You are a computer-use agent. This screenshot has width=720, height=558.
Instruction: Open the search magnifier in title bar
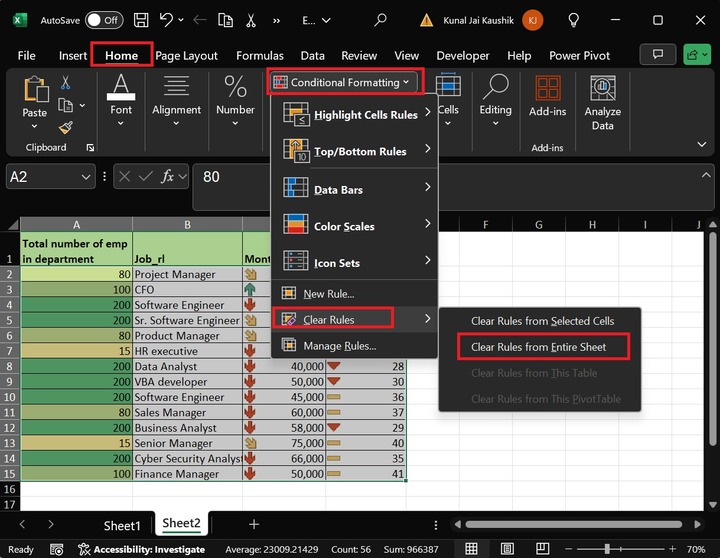click(x=380, y=20)
